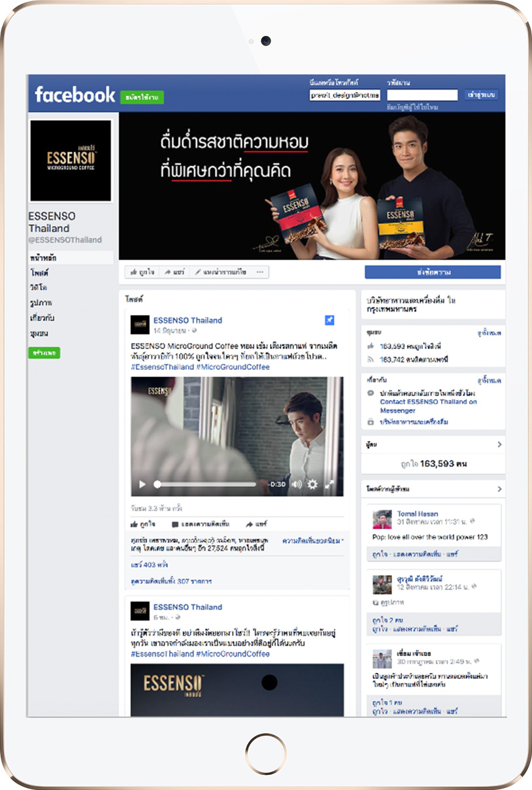Click the facebook logo in header
Image resolution: width=532 pixels, height=790 pixels.
click(75, 95)
